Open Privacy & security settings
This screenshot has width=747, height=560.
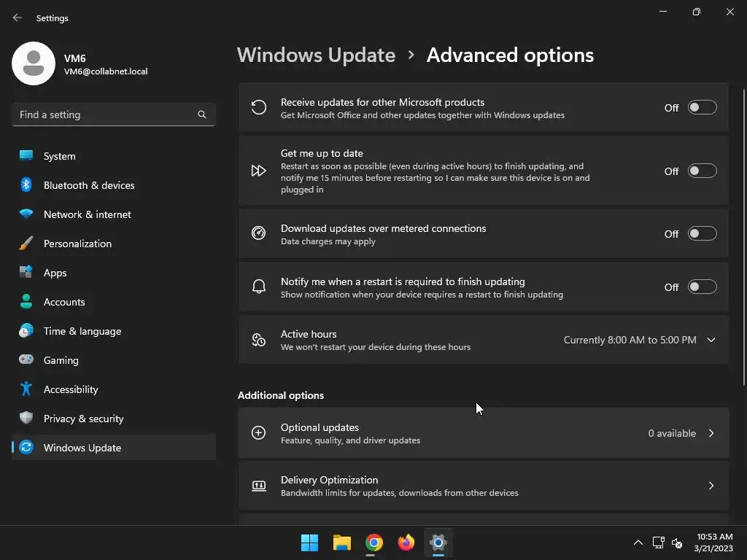[x=113, y=418]
